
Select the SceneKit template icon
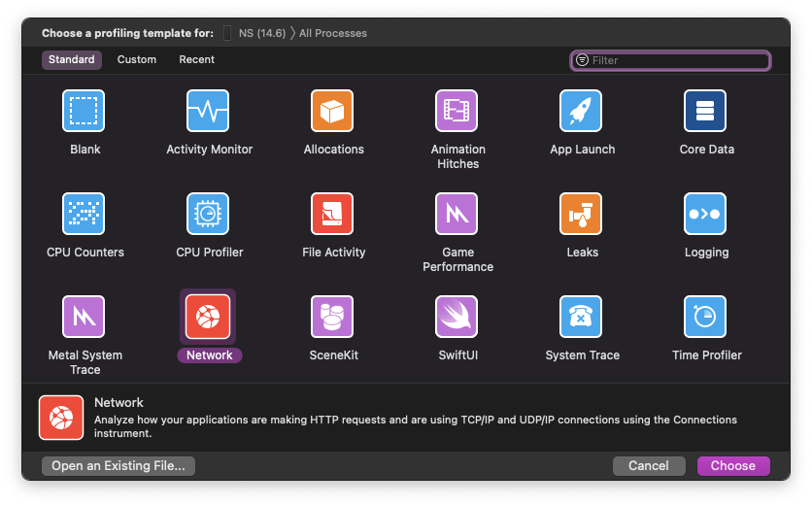pos(332,317)
